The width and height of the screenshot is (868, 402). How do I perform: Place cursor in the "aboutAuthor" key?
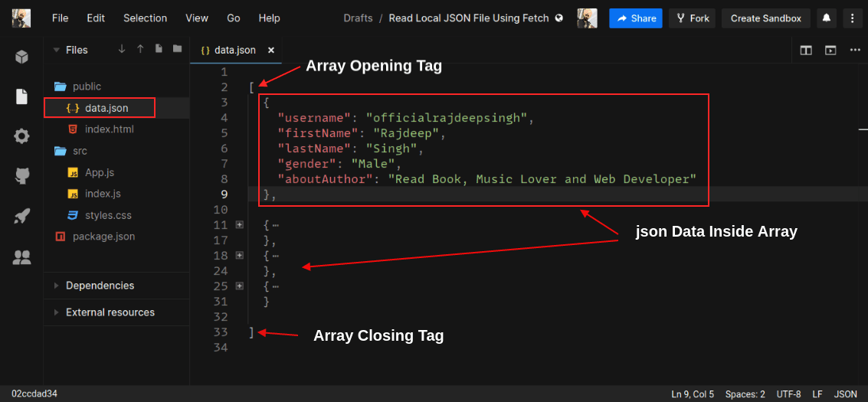(x=326, y=178)
